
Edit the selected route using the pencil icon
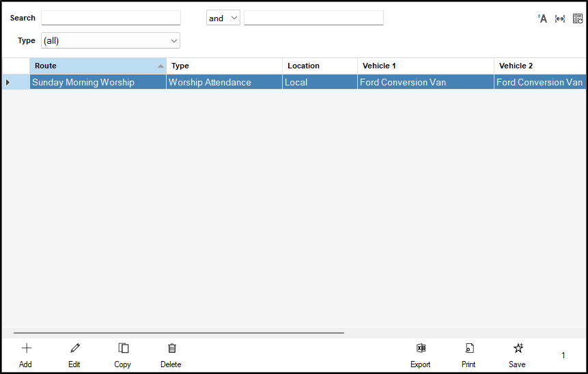(x=74, y=353)
